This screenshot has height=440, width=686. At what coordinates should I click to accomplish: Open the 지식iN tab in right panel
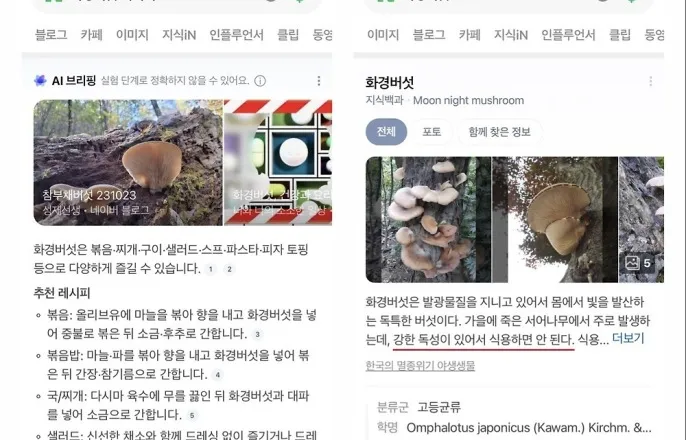[511, 35]
